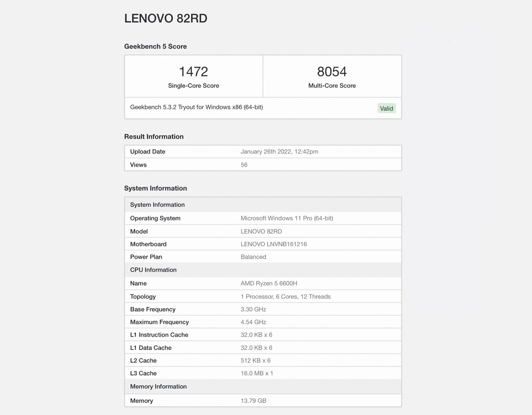Select Microsoft Windows 11 Pro (64-bit) value
Image resolution: width=532 pixels, height=415 pixels.
point(287,218)
